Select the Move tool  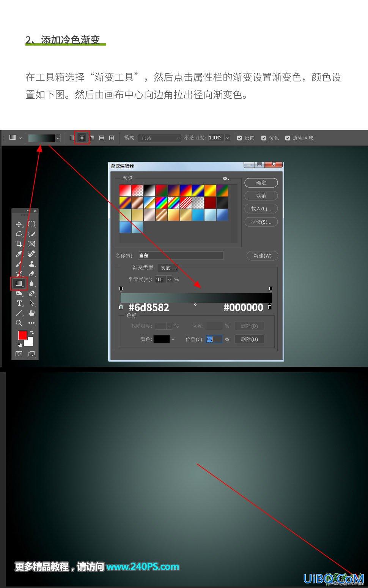[x=19, y=224]
